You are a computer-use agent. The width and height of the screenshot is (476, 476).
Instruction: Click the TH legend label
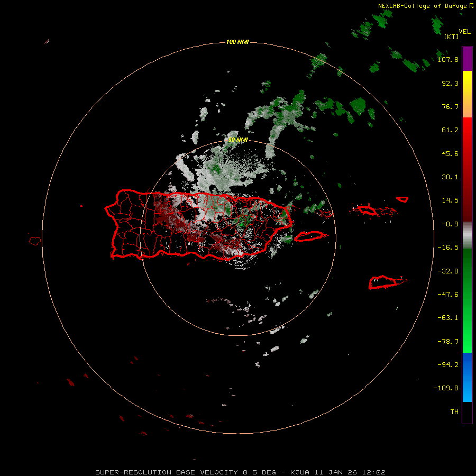(454, 412)
